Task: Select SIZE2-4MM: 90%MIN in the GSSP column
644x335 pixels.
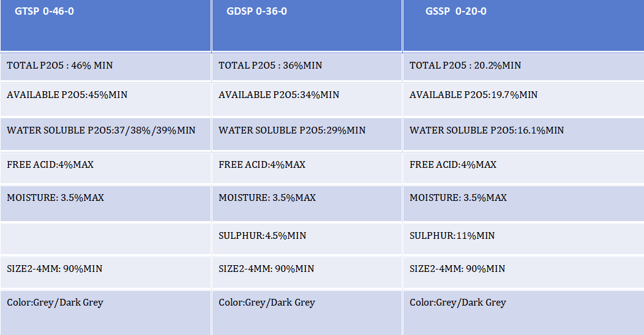Action: [x=523, y=272]
